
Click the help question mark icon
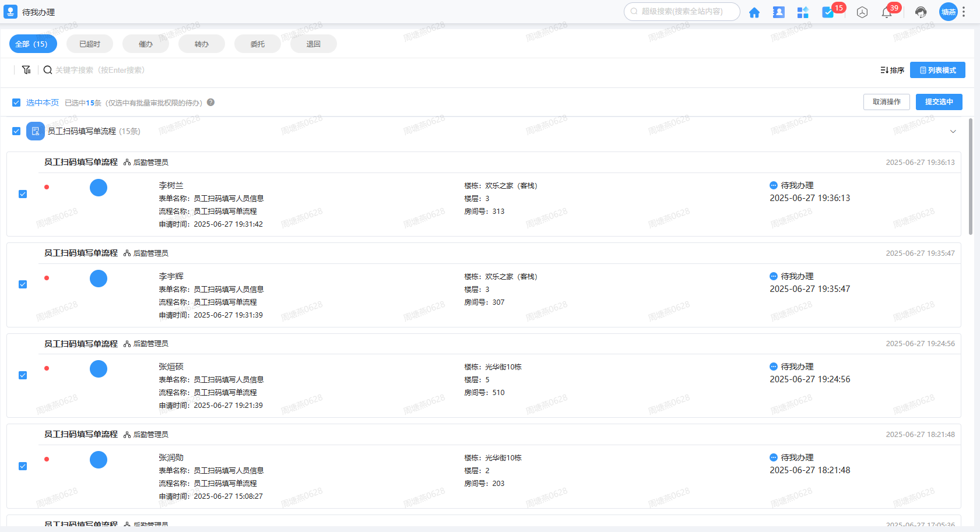point(211,103)
